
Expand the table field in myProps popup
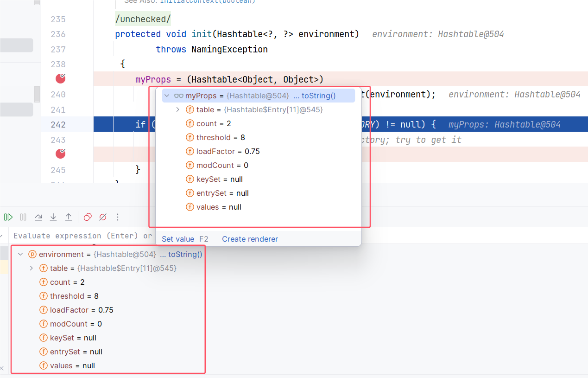pyautogui.click(x=178, y=110)
